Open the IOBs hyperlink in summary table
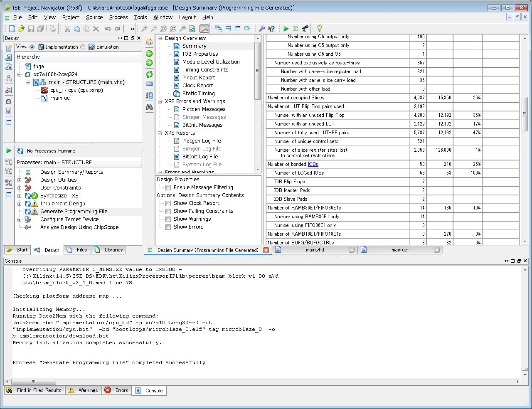The width and height of the screenshot is (532, 409). [313, 164]
